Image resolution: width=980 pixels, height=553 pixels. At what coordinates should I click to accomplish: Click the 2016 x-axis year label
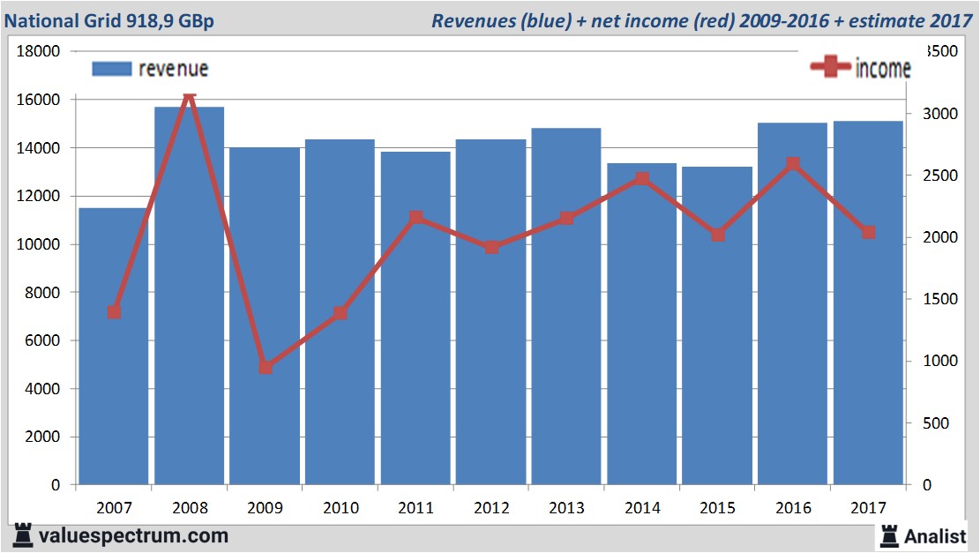click(793, 507)
